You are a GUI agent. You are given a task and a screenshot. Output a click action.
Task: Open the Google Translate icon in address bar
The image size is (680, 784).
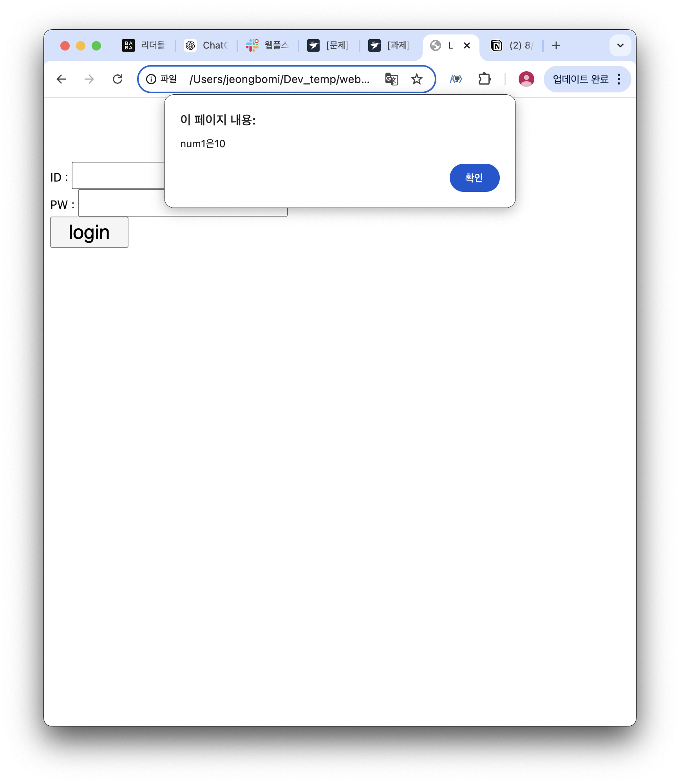pyautogui.click(x=391, y=79)
